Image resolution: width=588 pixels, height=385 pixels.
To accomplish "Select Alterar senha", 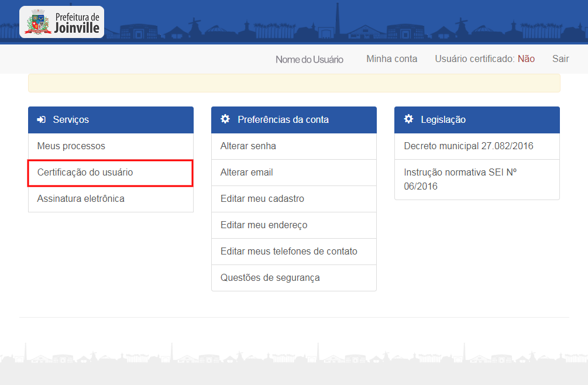I will pyautogui.click(x=294, y=146).
